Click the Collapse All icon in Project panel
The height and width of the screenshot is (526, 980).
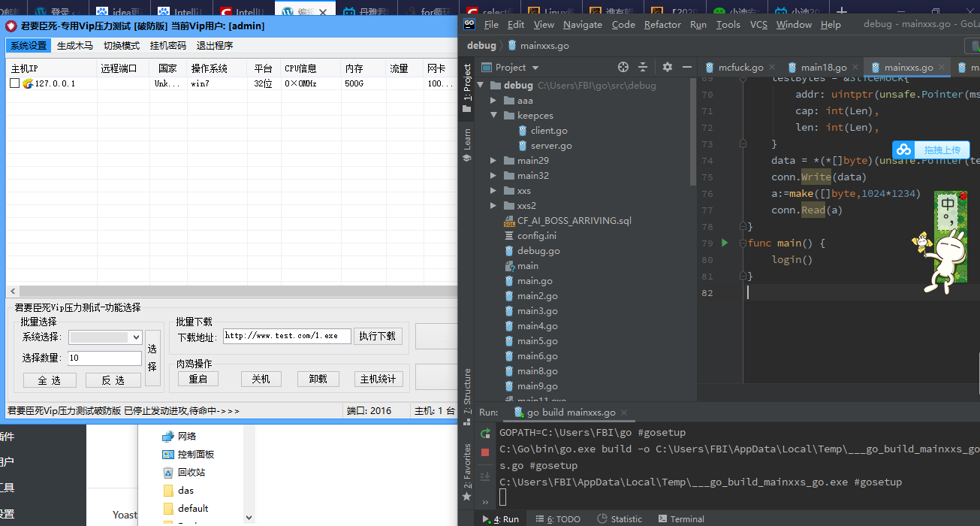click(x=643, y=67)
